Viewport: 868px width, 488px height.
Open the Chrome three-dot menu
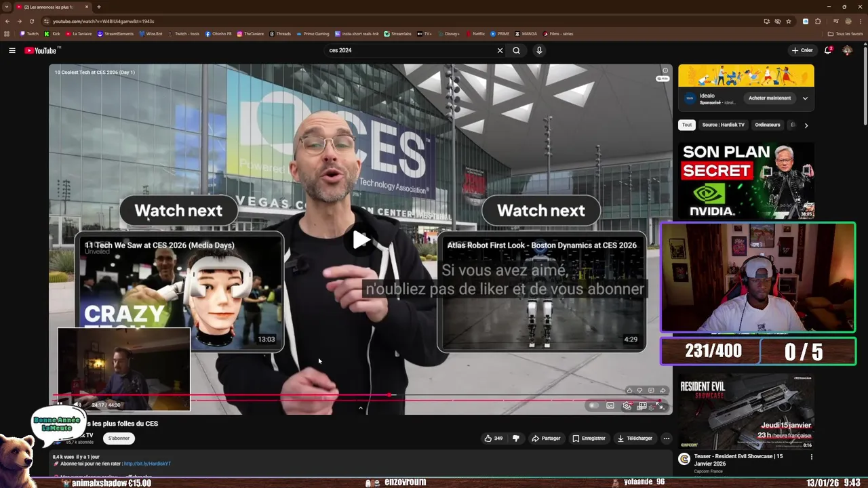point(860,21)
